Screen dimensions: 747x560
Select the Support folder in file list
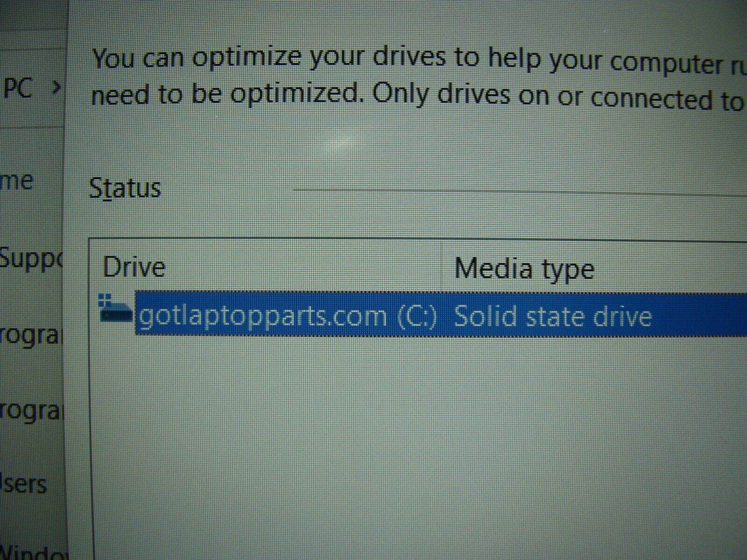tap(30, 257)
